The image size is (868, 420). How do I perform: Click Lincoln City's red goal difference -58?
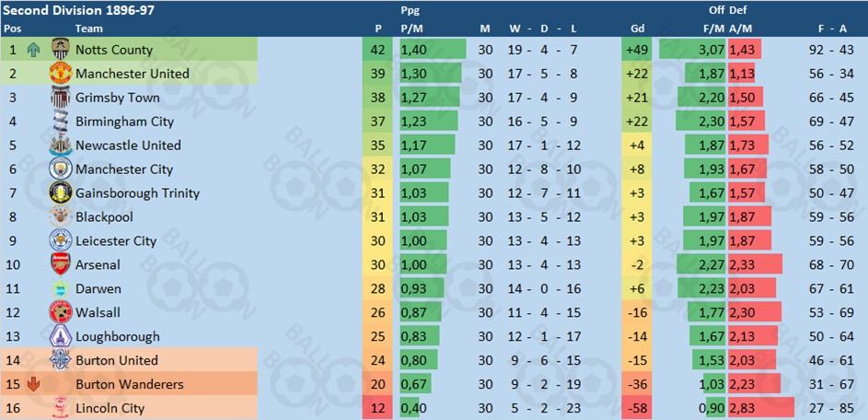pos(638,408)
